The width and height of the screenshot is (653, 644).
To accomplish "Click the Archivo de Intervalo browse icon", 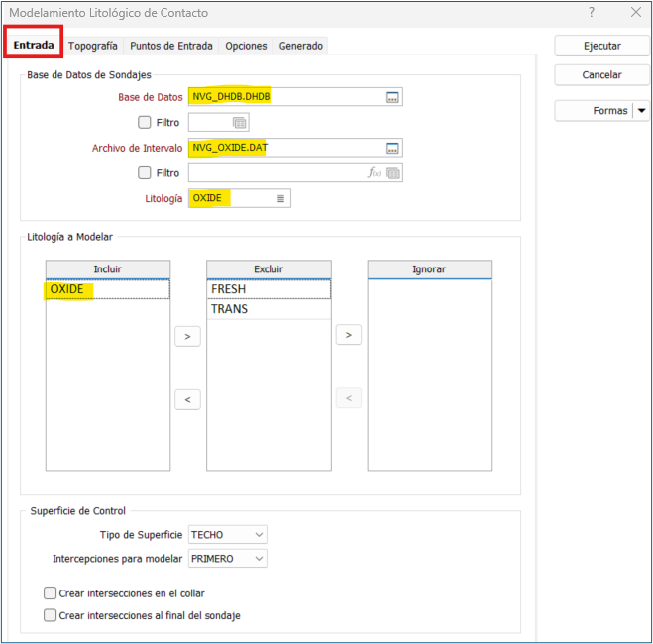I will click(x=392, y=148).
